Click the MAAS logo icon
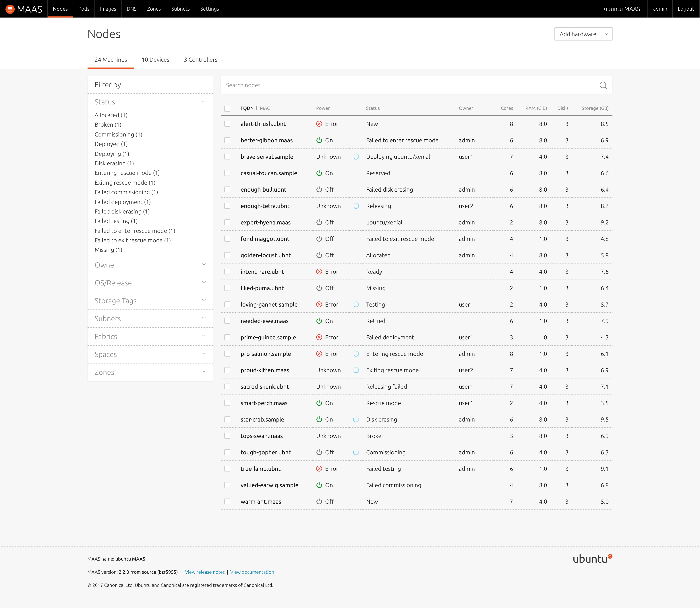 [10, 9]
